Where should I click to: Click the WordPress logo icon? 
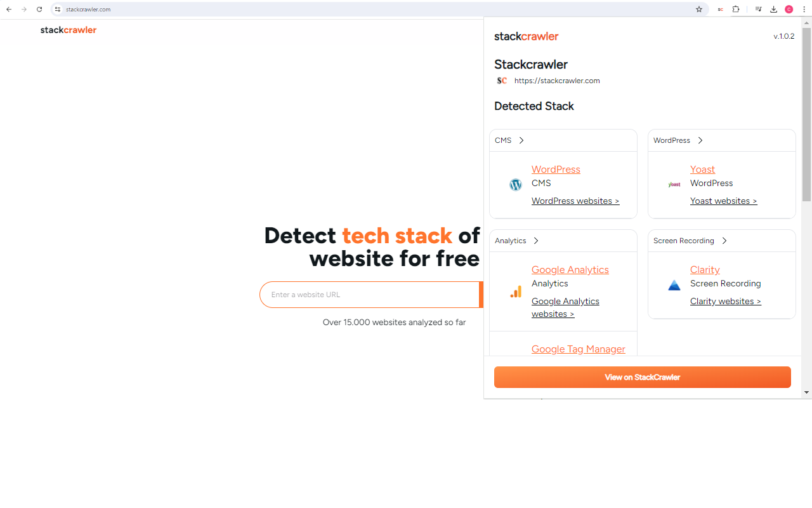pos(516,185)
